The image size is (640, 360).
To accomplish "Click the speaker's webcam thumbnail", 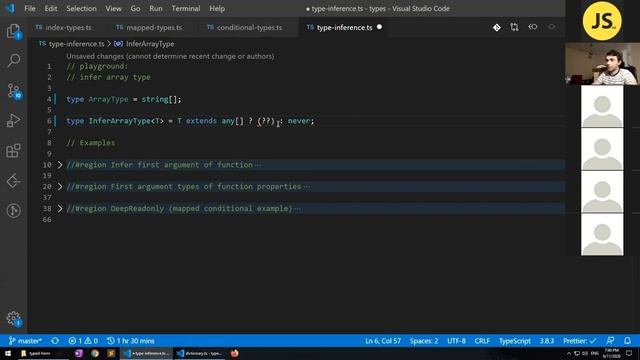I will click(x=602, y=64).
